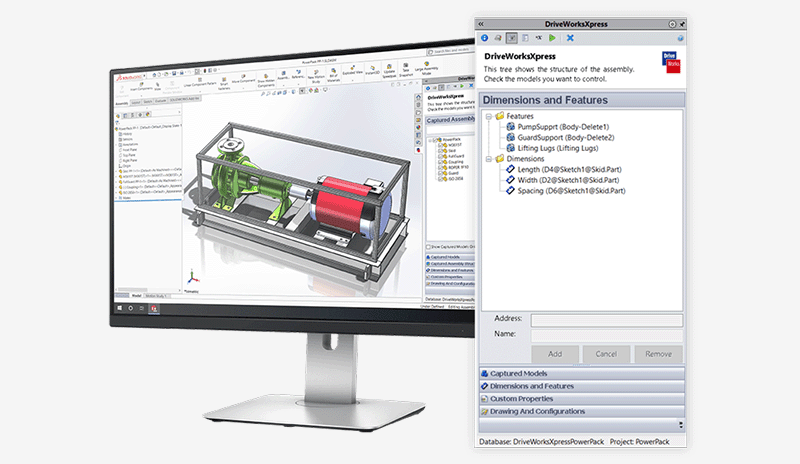This screenshot has height=464, width=800.
Task: Click into the Name input field
Action: (606, 336)
